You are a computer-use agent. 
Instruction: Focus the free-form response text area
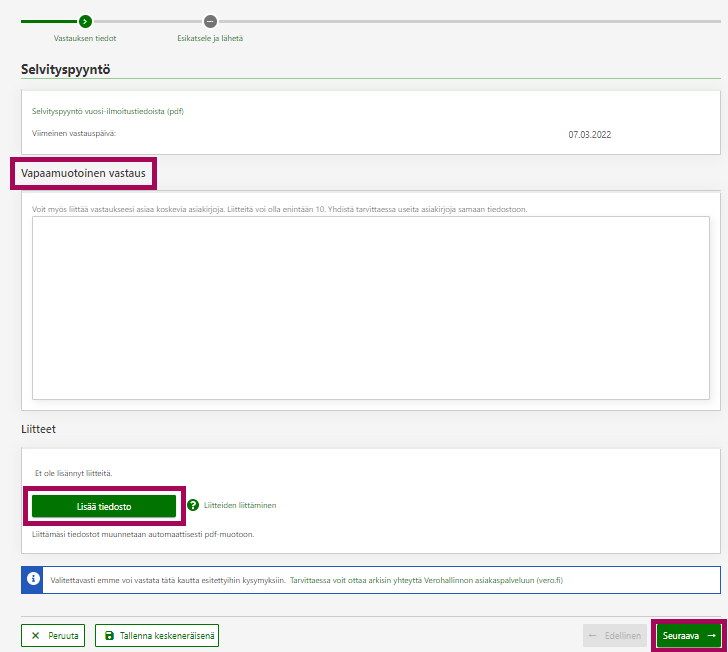coord(369,308)
